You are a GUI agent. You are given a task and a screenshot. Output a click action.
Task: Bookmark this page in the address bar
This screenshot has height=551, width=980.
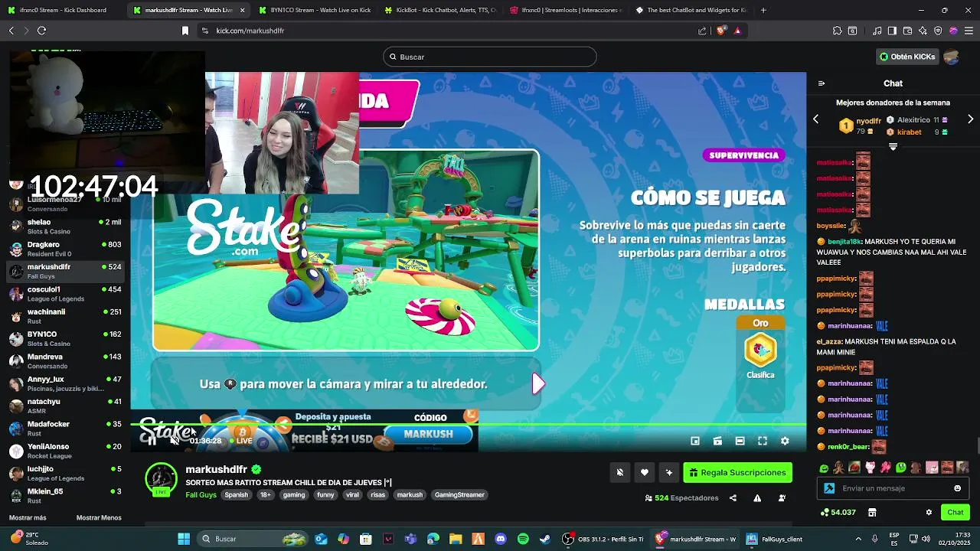click(x=185, y=31)
